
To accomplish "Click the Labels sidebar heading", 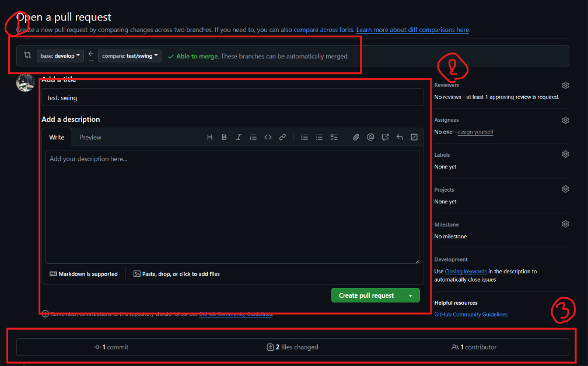I will tap(442, 154).
